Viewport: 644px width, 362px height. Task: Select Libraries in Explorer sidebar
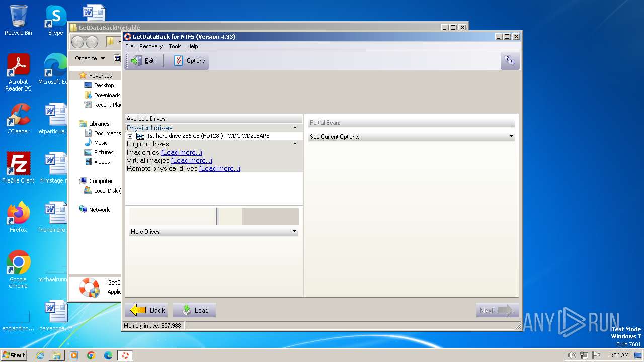point(99,124)
